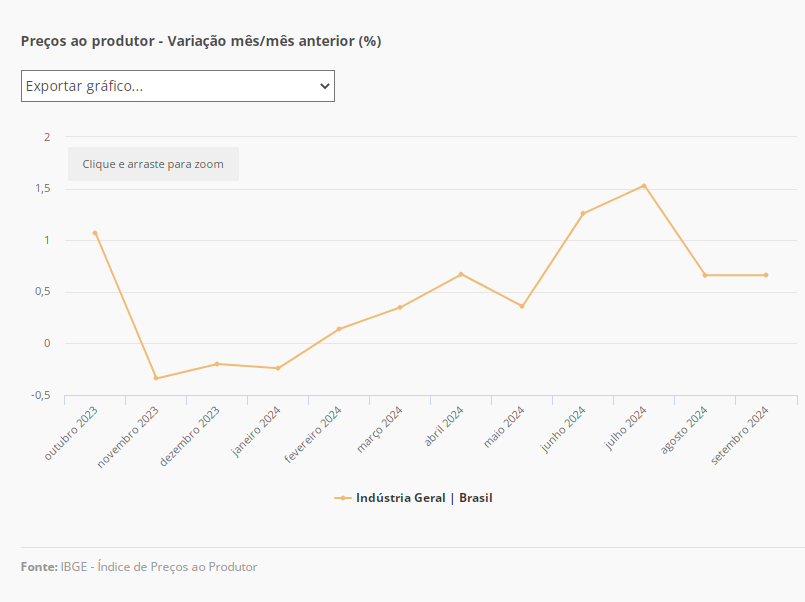Screen dimensions: 805x602
Task: Click the orange legend line marker icon
Action: coord(343,498)
